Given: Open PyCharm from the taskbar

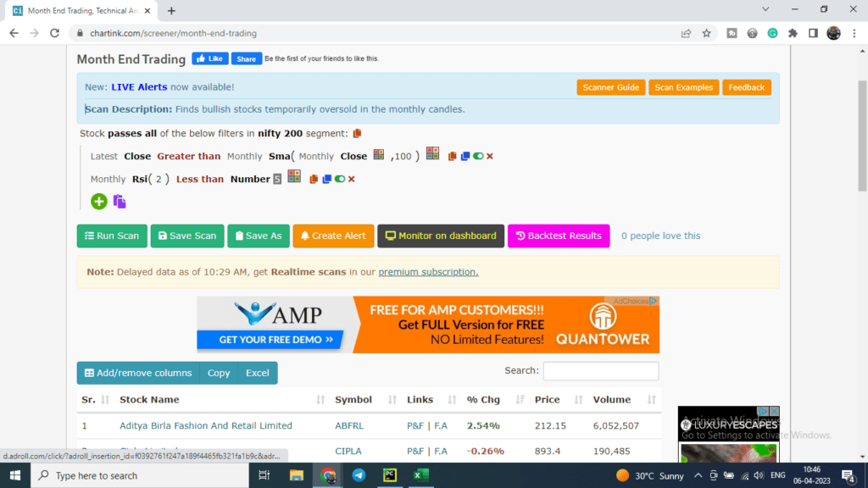Looking at the screenshot, I should (x=390, y=475).
